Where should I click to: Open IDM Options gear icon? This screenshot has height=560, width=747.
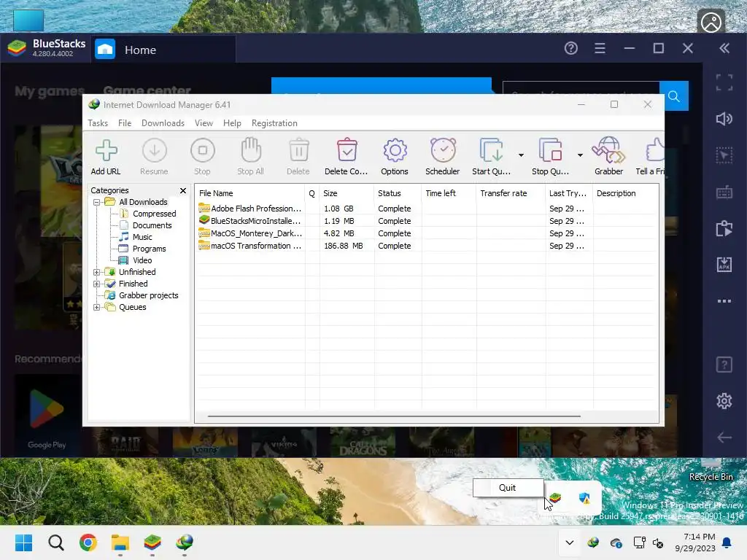(395, 150)
